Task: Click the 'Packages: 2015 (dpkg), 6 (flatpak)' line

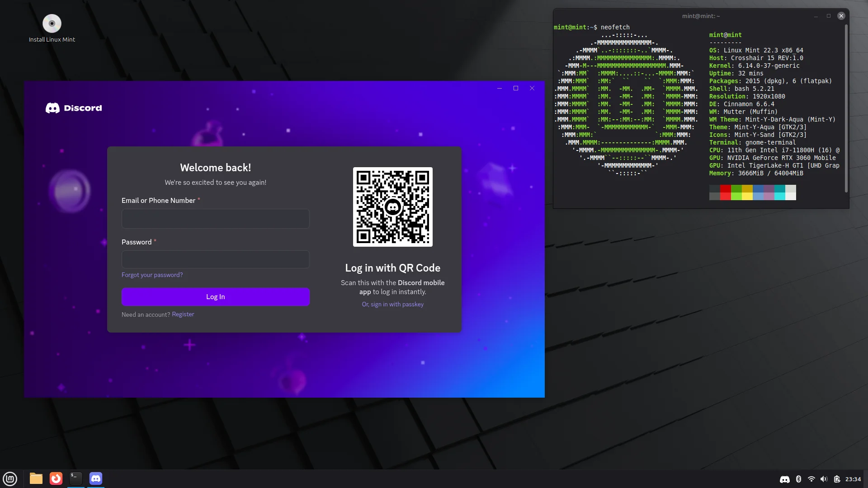Action: [x=771, y=81]
